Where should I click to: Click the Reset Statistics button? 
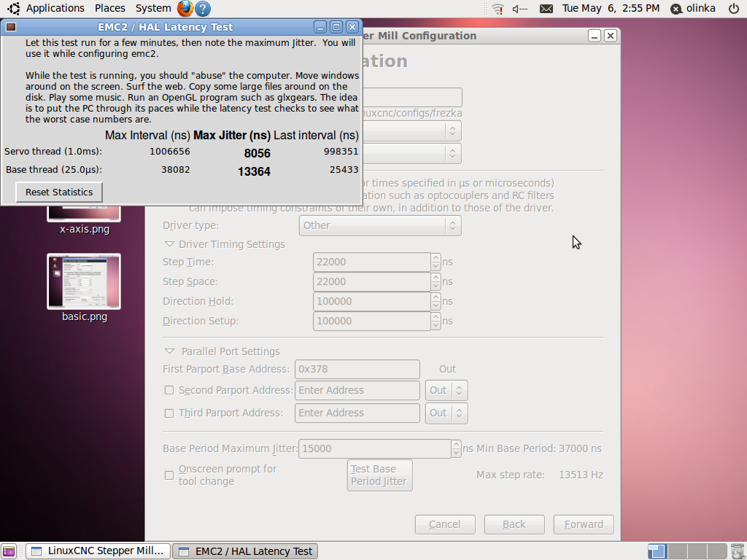59,192
